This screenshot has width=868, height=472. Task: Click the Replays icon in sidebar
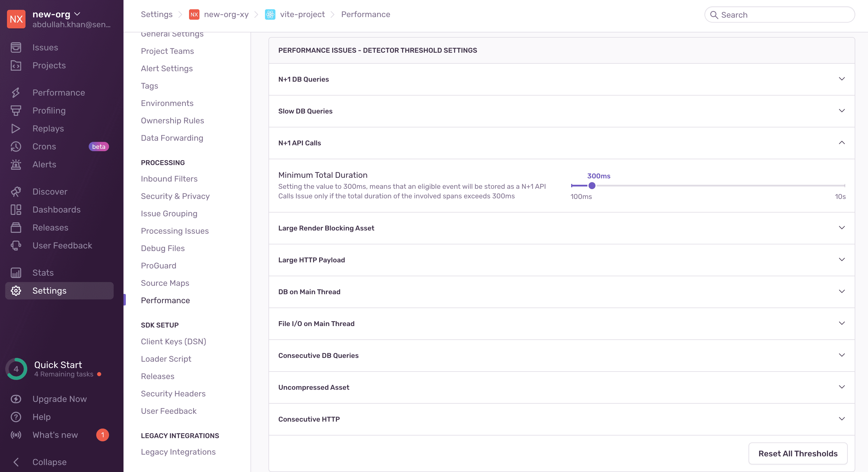(x=16, y=128)
